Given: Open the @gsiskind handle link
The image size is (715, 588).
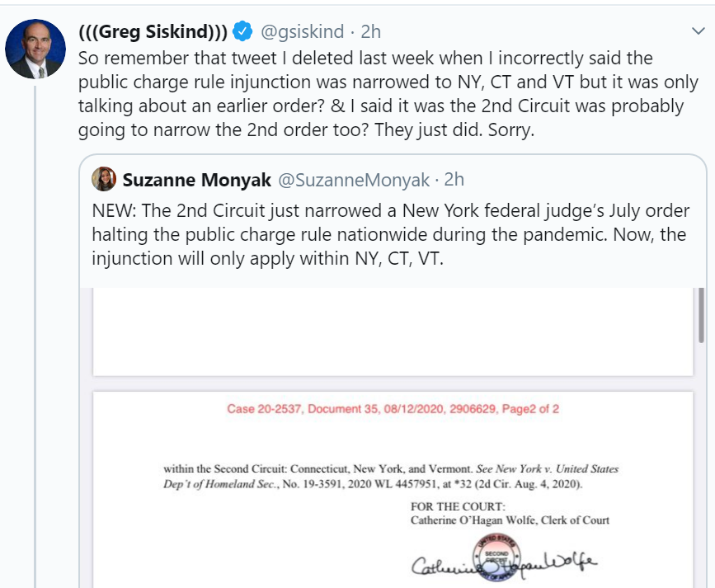Looking at the screenshot, I should 302,31.
